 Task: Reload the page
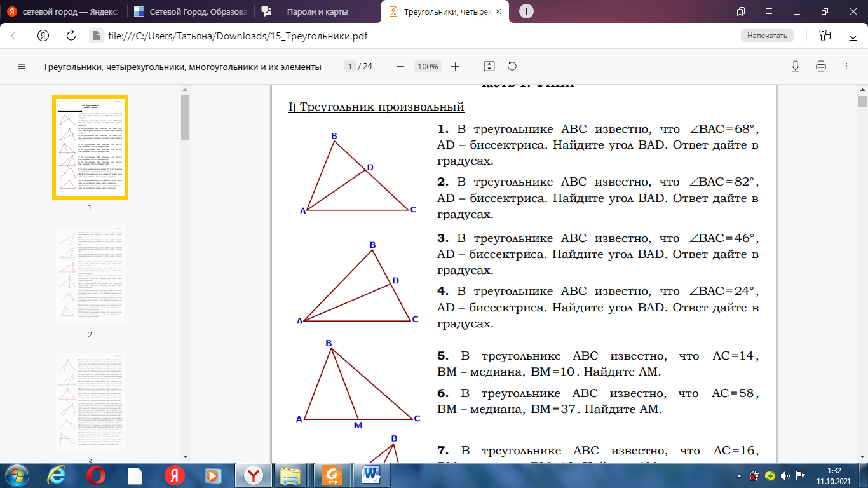pyautogui.click(x=71, y=36)
